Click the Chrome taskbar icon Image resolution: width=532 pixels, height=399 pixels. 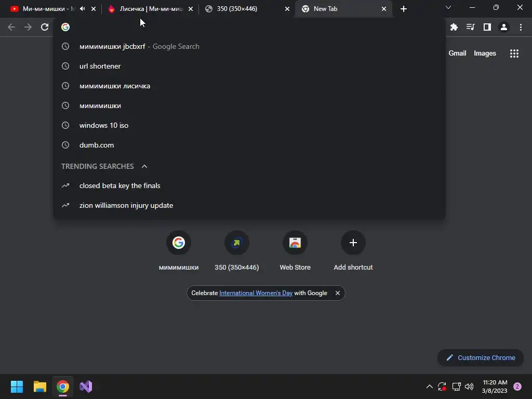63,387
